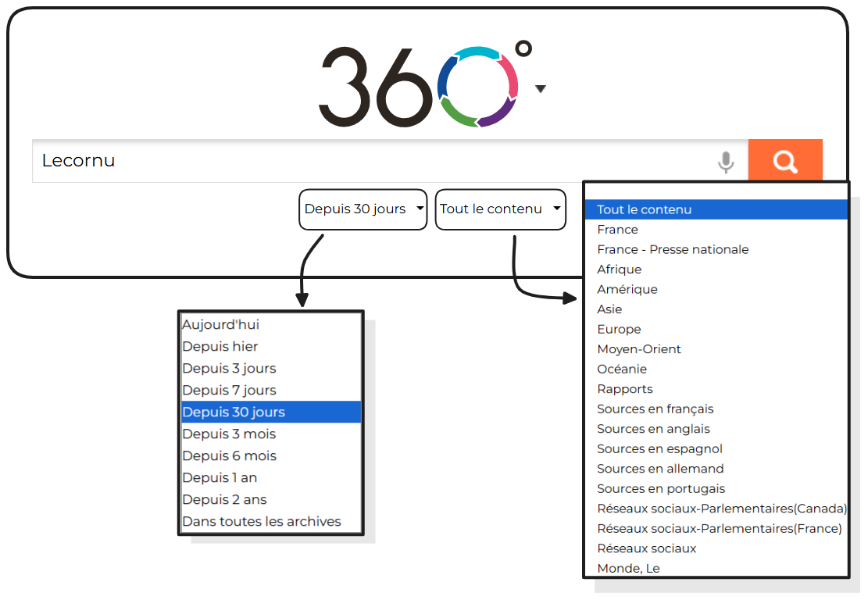This screenshot has width=868, height=600.
Task: Select highlighted 'Depuis 30 jours' list entry
Action: click(271, 412)
